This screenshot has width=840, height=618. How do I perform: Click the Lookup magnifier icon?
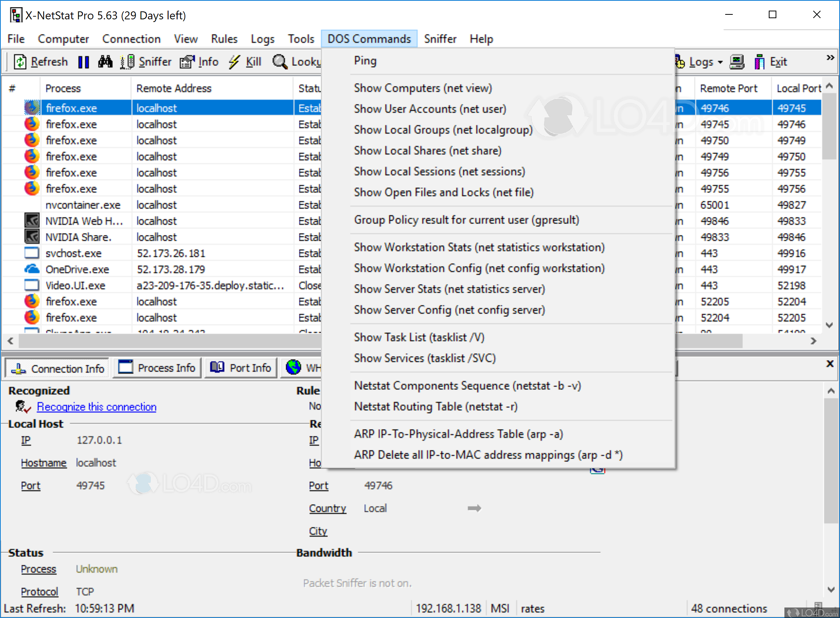280,62
